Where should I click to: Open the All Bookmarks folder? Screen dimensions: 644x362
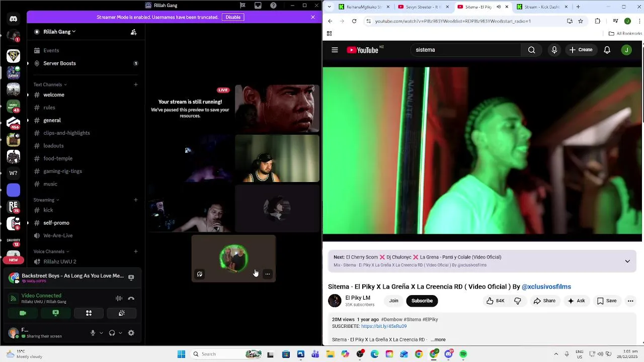point(625,34)
